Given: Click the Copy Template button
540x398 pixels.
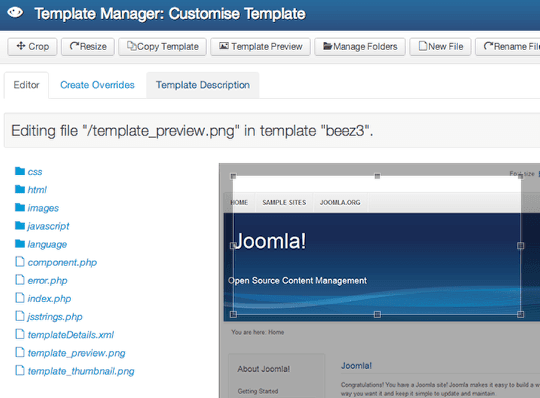Looking at the screenshot, I should pos(163,46).
